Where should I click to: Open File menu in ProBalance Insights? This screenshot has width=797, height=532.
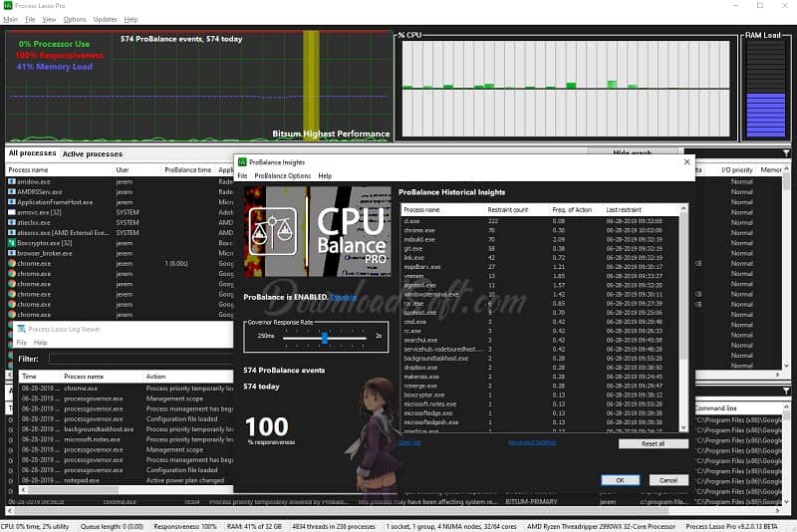tap(242, 175)
